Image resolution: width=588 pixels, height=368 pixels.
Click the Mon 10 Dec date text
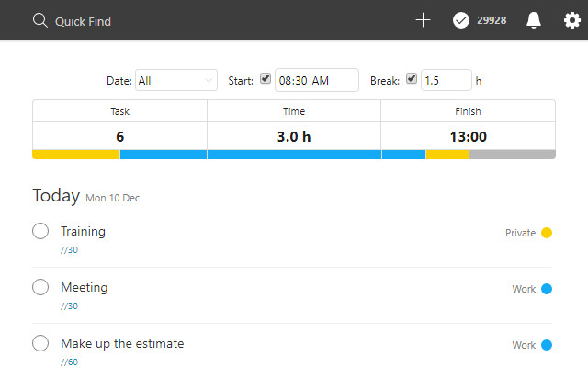click(x=112, y=198)
